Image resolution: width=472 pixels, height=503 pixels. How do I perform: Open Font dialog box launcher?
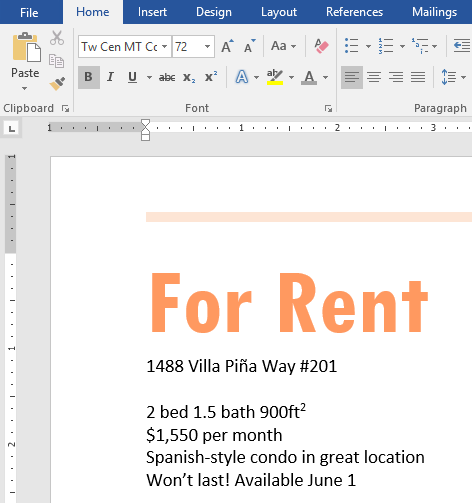click(x=328, y=108)
